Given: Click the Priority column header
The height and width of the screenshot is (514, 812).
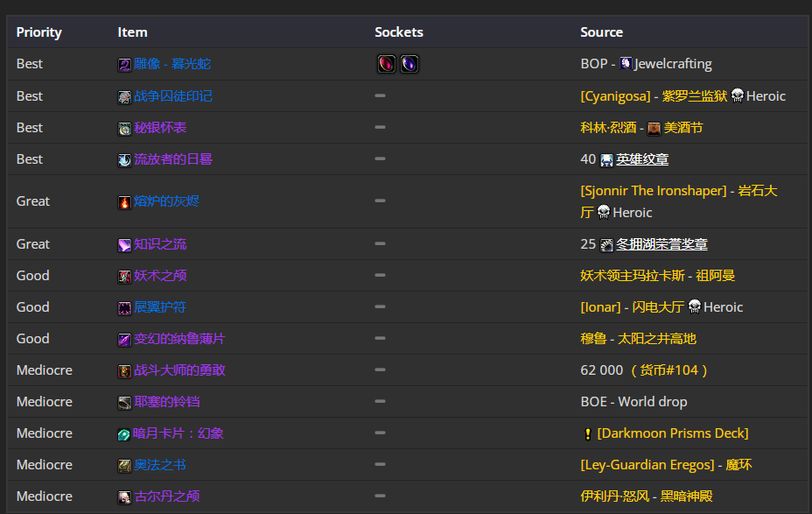Looking at the screenshot, I should 38,32.
